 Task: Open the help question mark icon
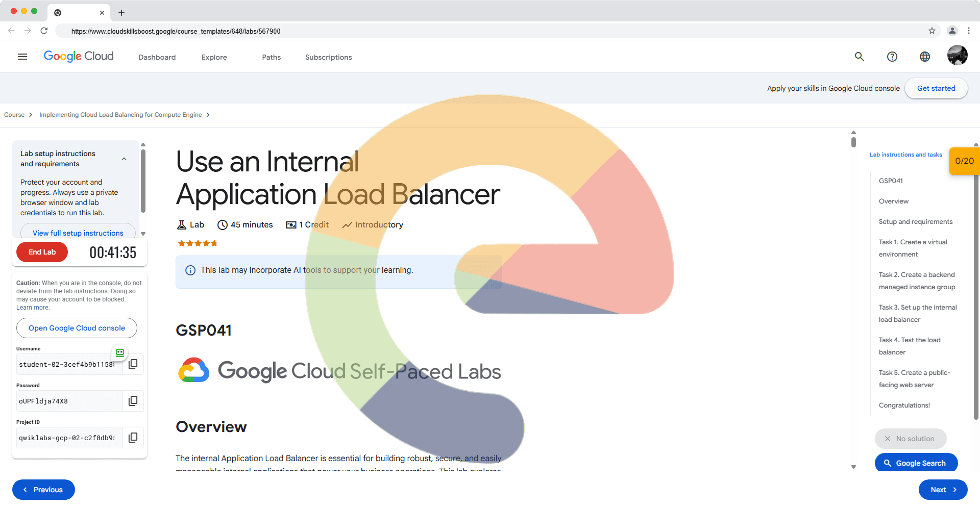[892, 57]
